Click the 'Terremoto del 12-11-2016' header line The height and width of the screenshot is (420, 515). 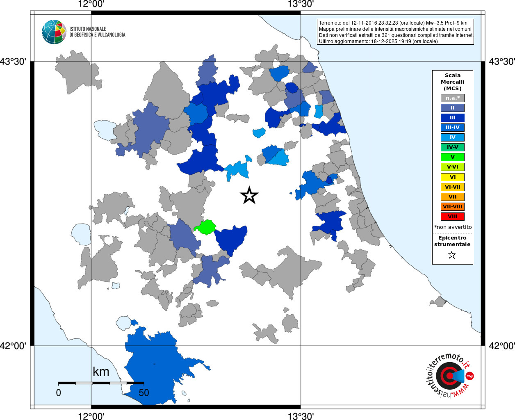[x=393, y=23]
